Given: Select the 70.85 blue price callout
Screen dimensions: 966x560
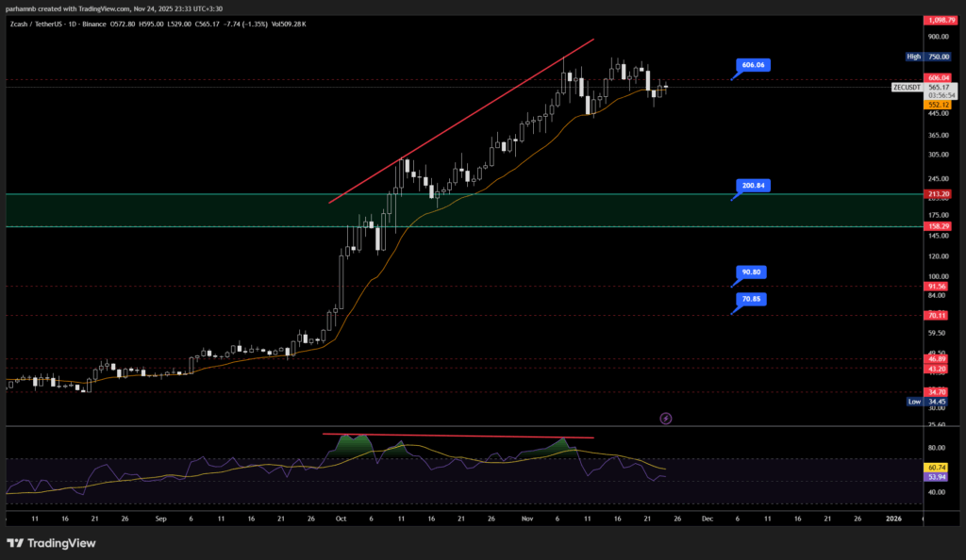Looking at the screenshot, I should (752, 299).
